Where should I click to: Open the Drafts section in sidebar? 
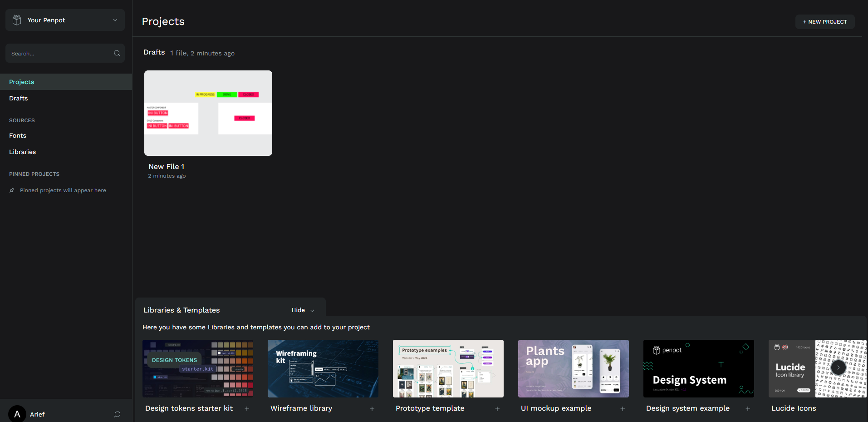[x=19, y=98]
